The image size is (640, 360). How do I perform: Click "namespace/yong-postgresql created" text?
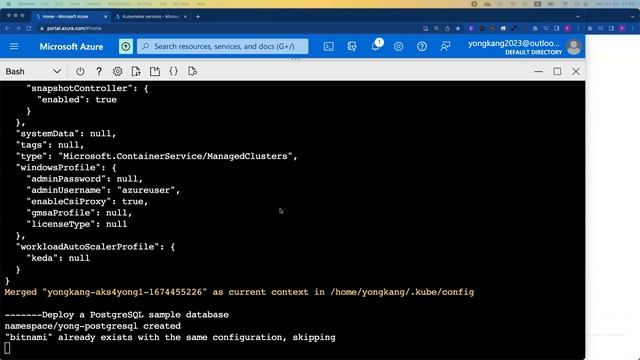click(93, 326)
